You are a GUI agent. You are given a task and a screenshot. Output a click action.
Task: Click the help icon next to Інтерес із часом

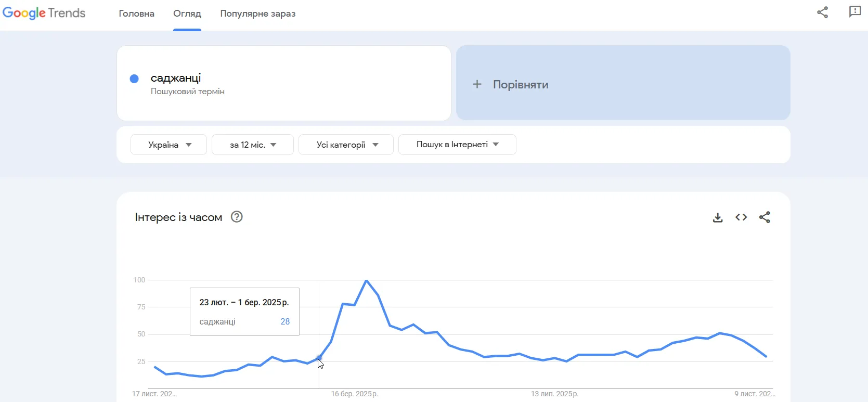(x=237, y=217)
